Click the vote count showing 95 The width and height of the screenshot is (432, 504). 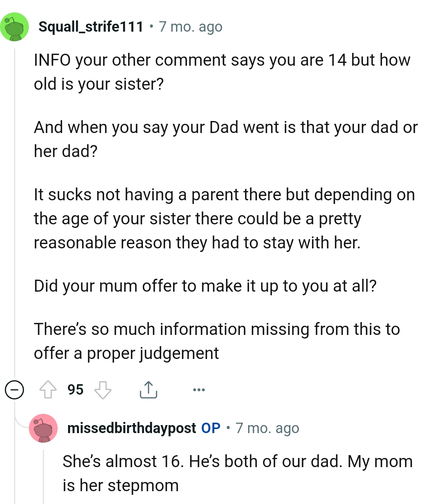point(75,389)
